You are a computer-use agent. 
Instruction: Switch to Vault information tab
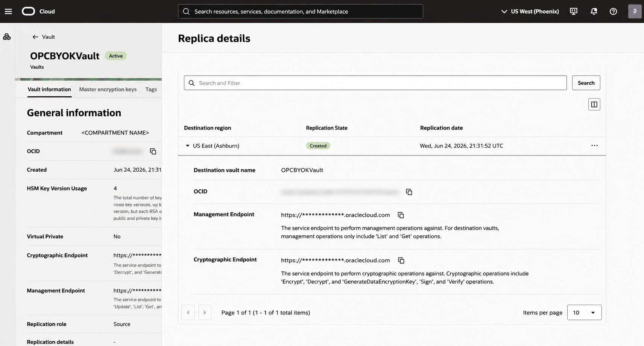[x=49, y=90]
